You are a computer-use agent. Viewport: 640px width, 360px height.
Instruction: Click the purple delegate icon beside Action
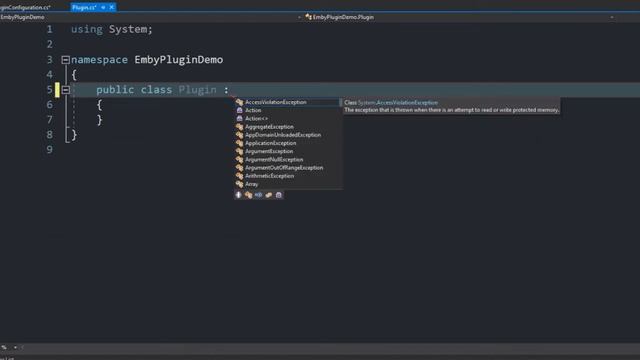pyautogui.click(x=240, y=110)
